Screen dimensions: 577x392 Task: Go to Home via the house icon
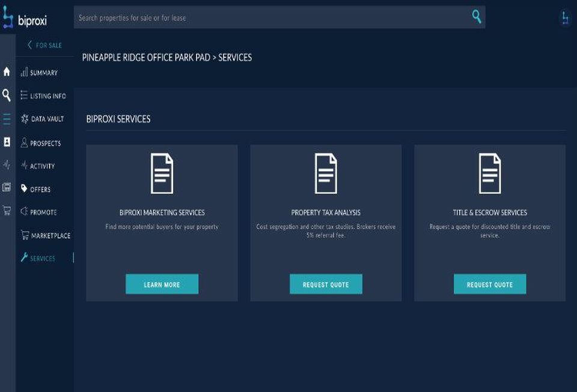[x=7, y=71]
